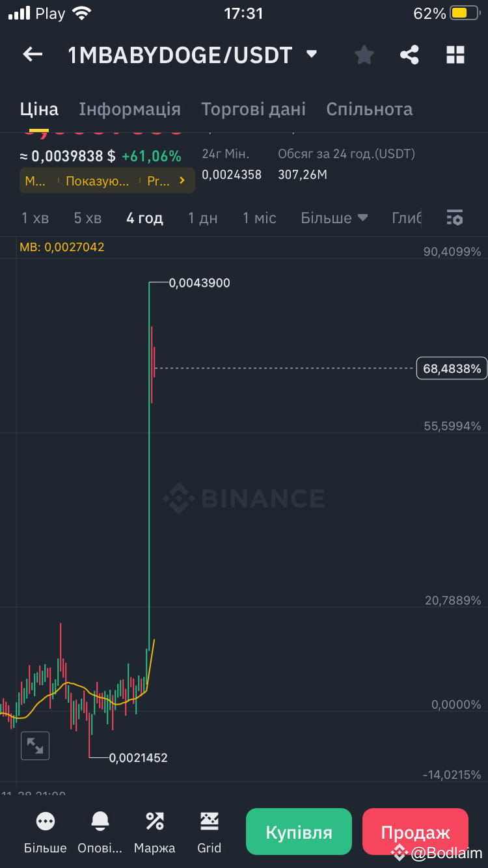Switch to the Інформація tab
The height and width of the screenshot is (868, 488).
pyautogui.click(x=129, y=109)
